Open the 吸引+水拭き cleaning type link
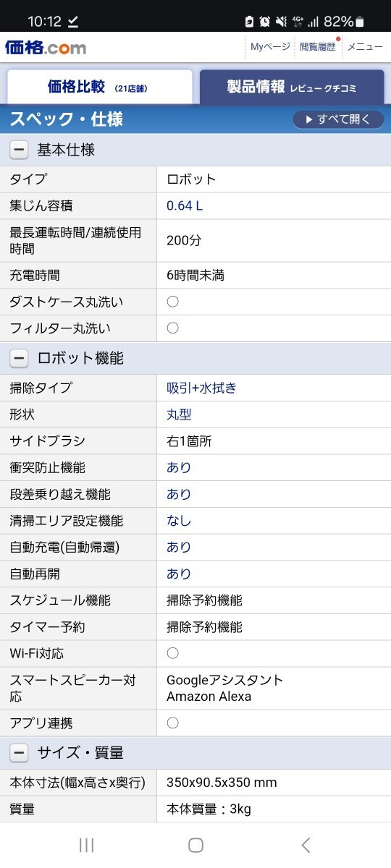Viewport: 391px width, 868px height. (x=201, y=388)
